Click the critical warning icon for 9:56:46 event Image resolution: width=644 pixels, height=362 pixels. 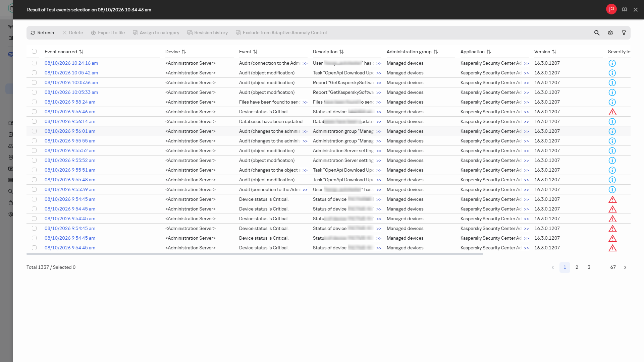[612, 112]
